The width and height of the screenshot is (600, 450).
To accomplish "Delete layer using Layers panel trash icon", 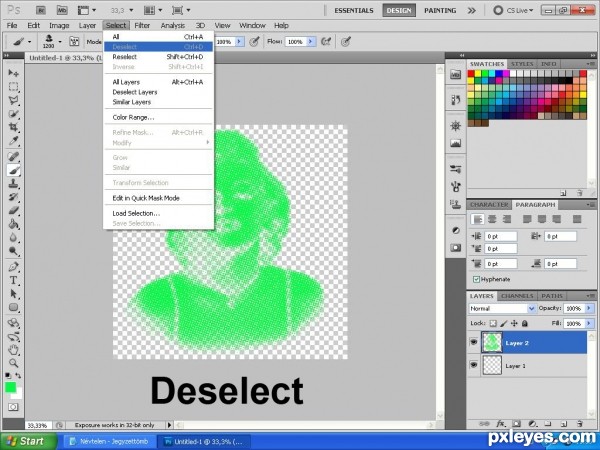I will pyautogui.click(x=580, y=424).
